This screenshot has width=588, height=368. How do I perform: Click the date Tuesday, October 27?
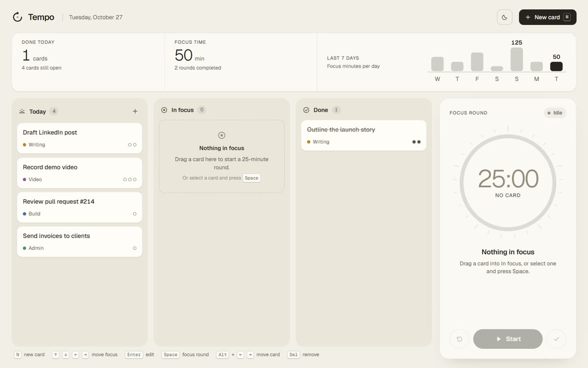click(x=96, y=17)
